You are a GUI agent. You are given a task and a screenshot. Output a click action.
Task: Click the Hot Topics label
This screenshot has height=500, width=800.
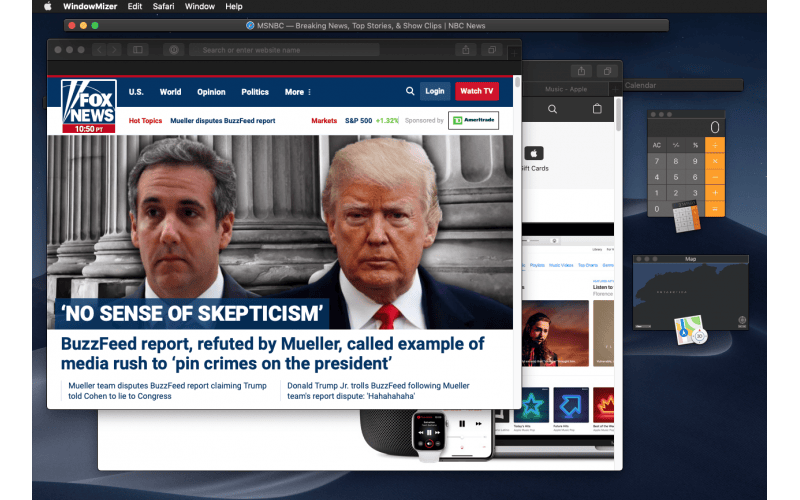[x=145, y=120]
